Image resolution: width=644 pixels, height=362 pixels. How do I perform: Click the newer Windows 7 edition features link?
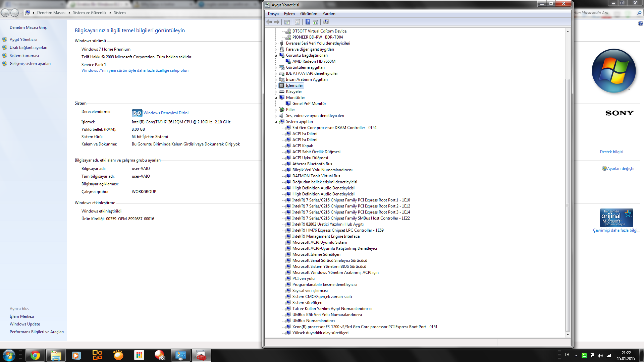pos(135,70)
